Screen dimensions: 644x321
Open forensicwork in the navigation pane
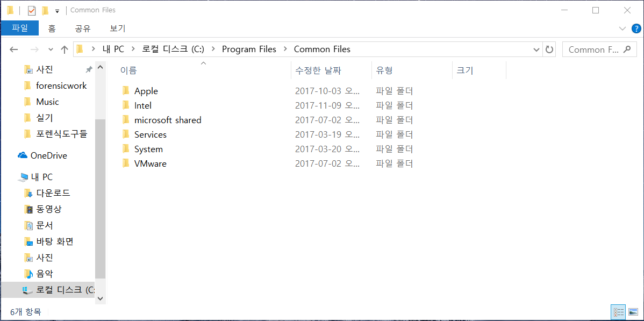click(61, 85)
